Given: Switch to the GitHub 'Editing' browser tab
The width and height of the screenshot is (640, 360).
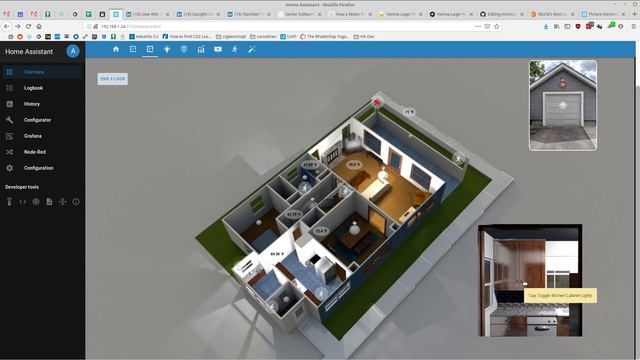Looking at the screenshot, I should 502,14.
